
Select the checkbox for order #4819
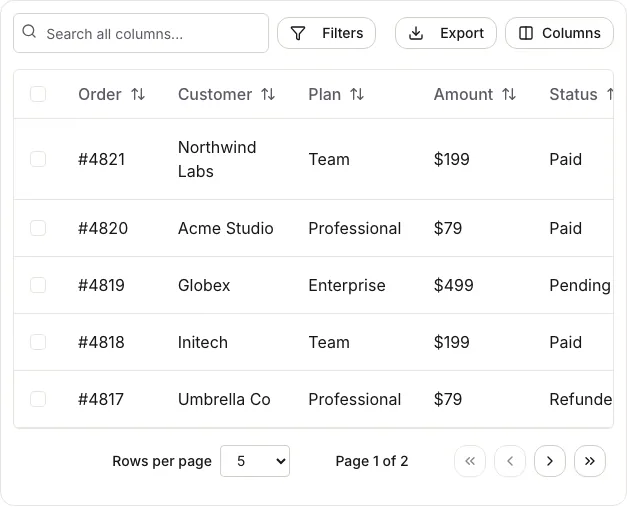pos(38,285)
